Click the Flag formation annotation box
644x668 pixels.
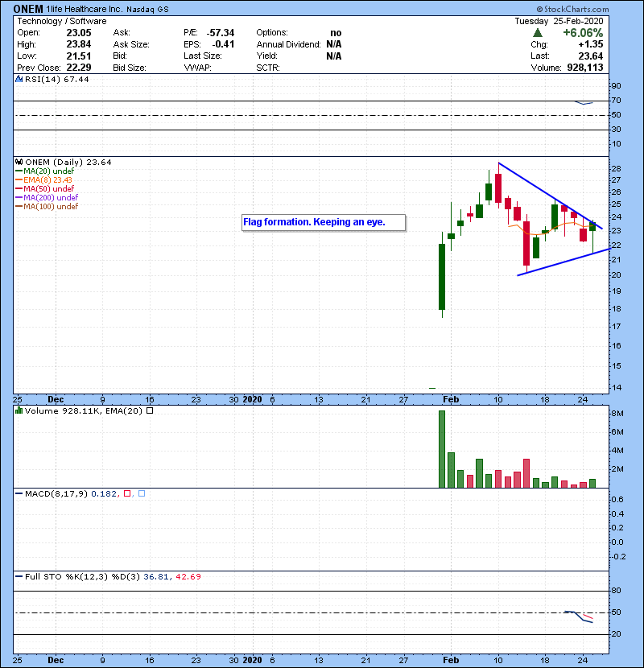pyautogui.click(x=324, y=222)
